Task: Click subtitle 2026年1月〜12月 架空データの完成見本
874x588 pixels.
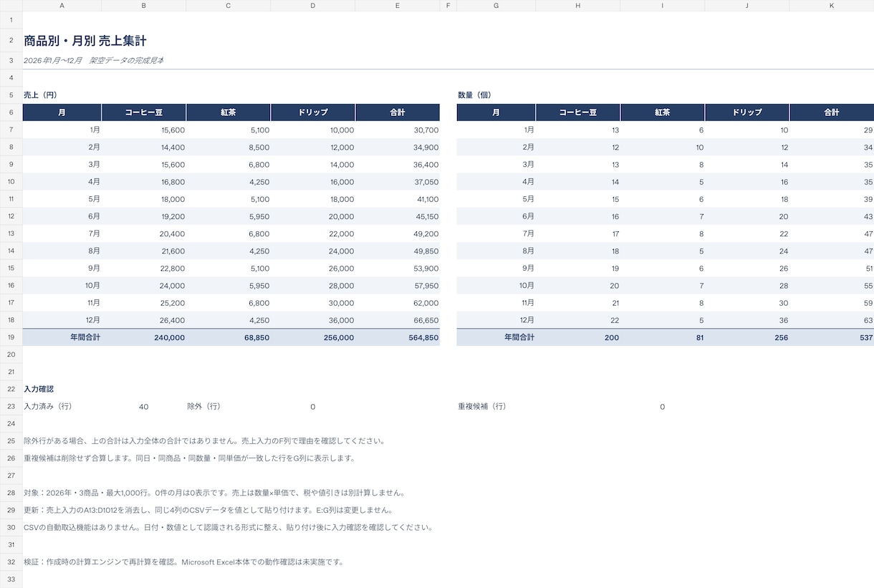Action: (94, 60)
